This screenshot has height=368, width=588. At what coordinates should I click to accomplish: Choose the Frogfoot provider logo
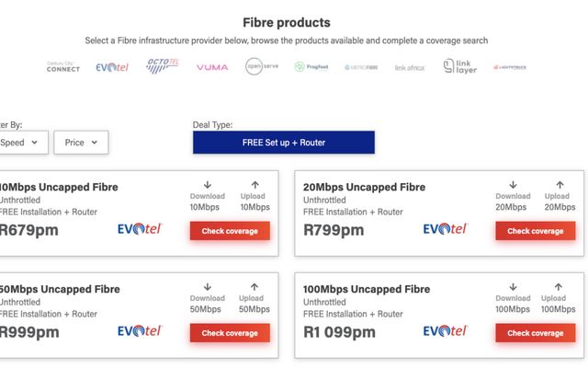(311, 67)
